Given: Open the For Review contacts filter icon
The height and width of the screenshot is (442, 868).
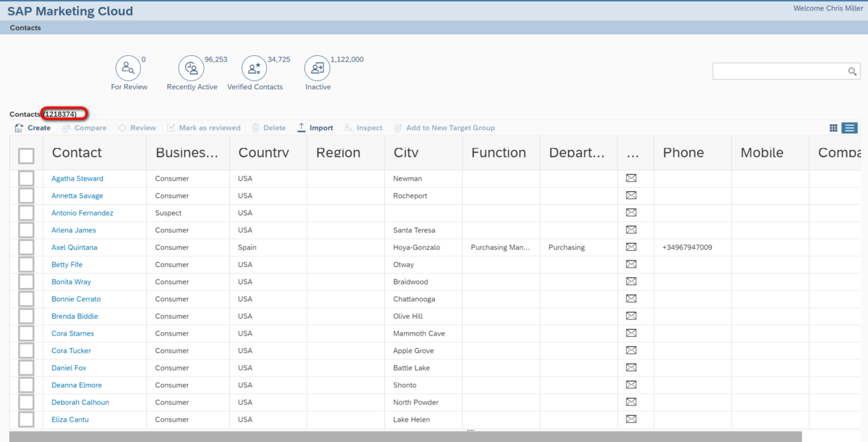Looking at the screenshot, I should point(128,68).
